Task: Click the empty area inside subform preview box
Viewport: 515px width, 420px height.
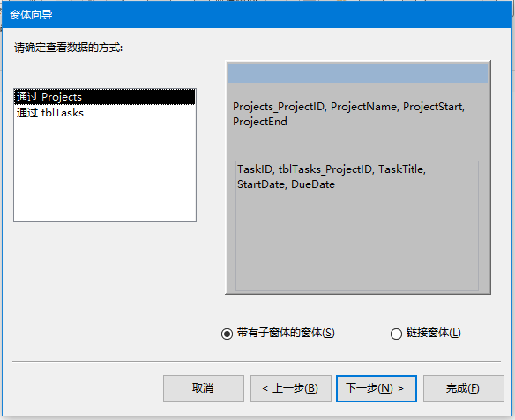Action: [357, 240]
